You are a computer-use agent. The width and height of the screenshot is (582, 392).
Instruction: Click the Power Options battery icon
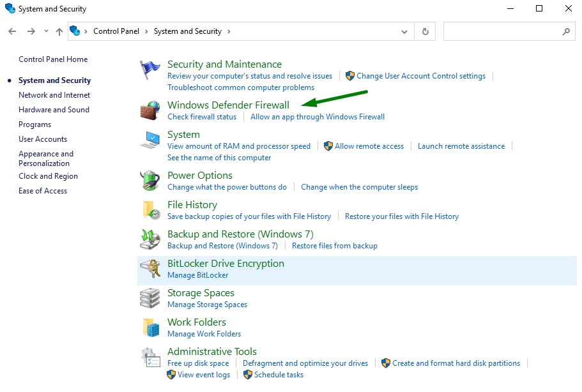pos(150,181)
